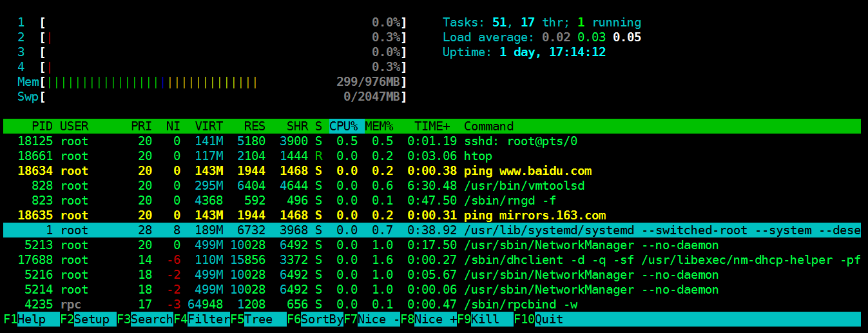Sort processes by VIRT column header
868x333 pixels.
pos(209,126)
